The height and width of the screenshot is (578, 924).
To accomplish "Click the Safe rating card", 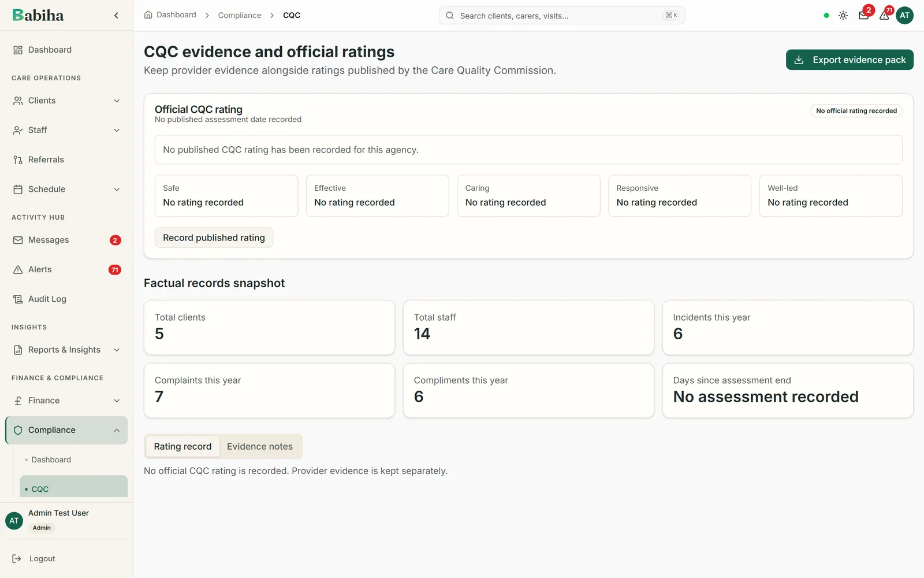I will (x=226, y=196).
